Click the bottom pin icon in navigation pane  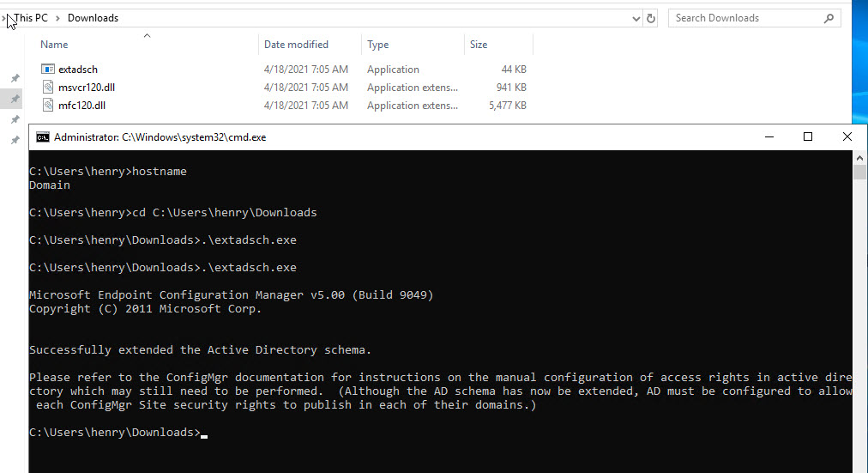[x=15, y=140]
